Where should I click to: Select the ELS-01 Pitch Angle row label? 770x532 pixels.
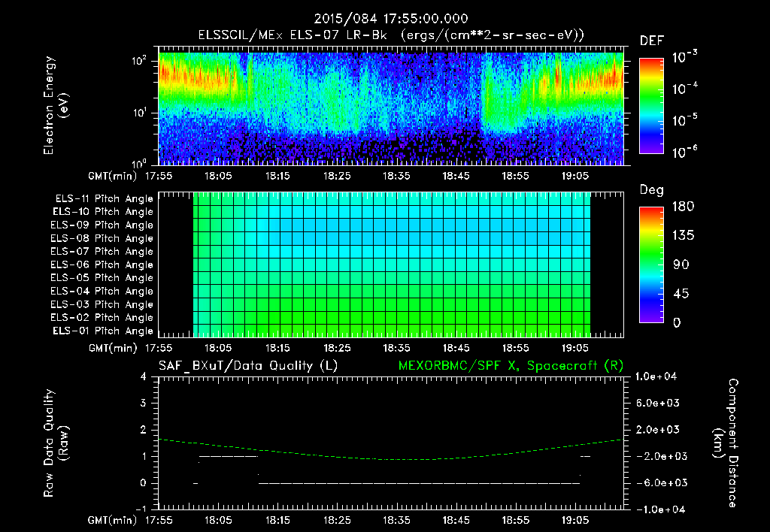tap(102, 331)
